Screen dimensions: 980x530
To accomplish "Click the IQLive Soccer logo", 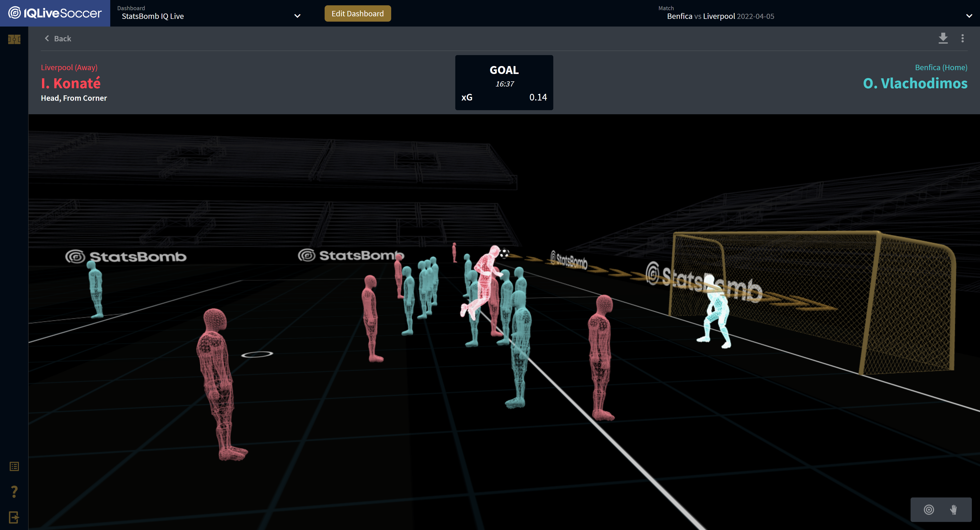I will tap(55, 13).
